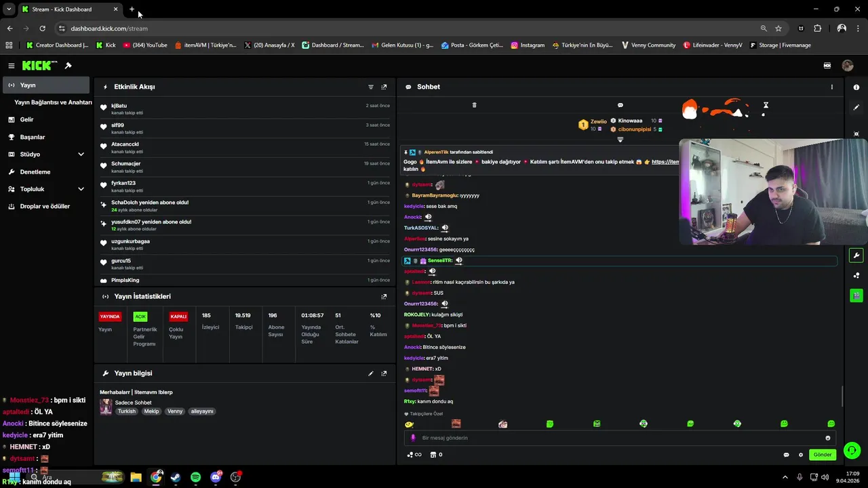Open the Venny Community bookmark

tap(648, 45)
